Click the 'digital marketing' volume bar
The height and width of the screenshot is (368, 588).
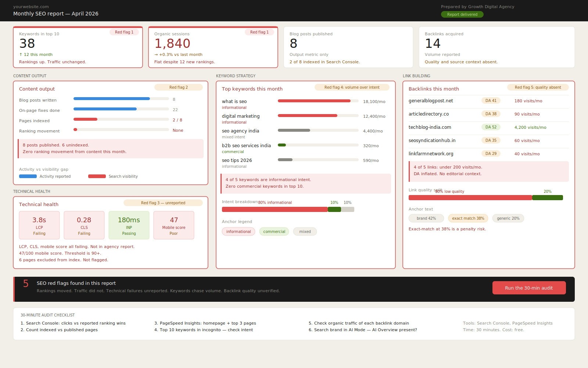click(x=318, y=116)
